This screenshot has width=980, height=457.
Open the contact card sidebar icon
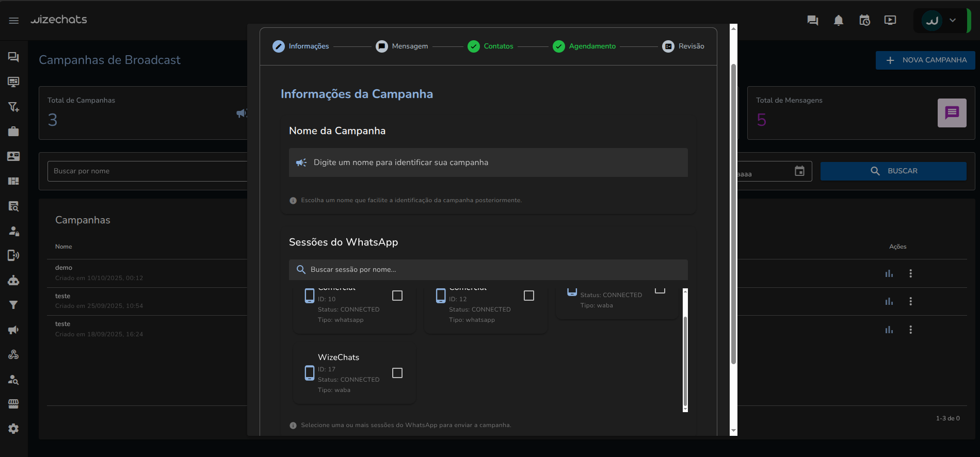point(13,156)
